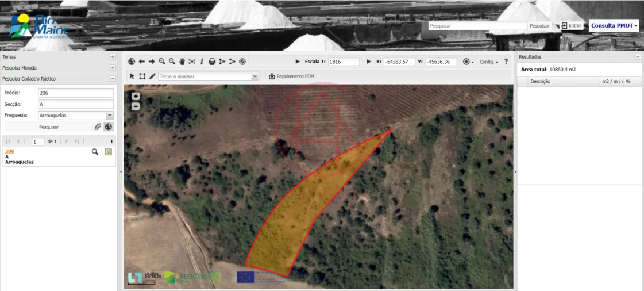
Task: Select the zoom in magnifier tool
Action: pos(162,62)
